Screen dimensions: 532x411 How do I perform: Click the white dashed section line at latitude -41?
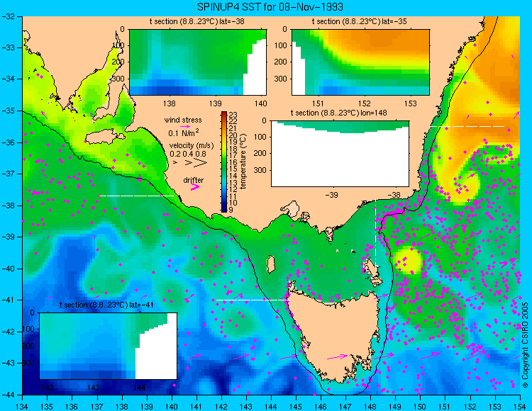[253, 300]
